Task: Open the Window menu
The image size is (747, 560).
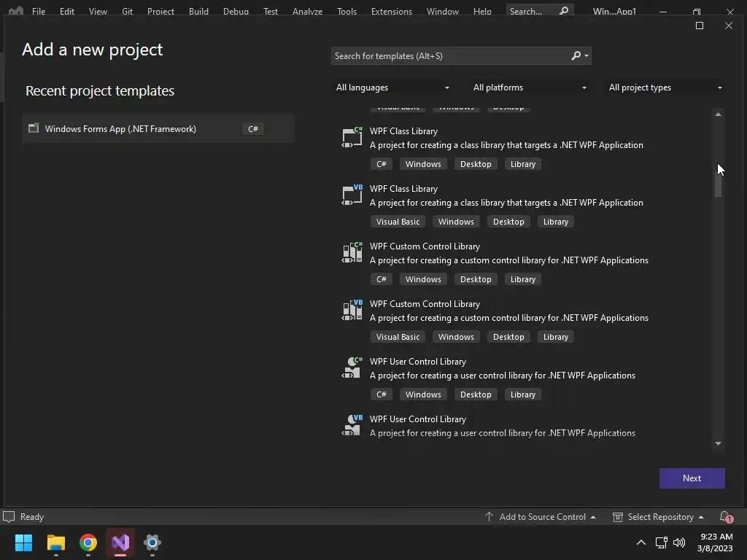Action: click(x=443, y=11)
